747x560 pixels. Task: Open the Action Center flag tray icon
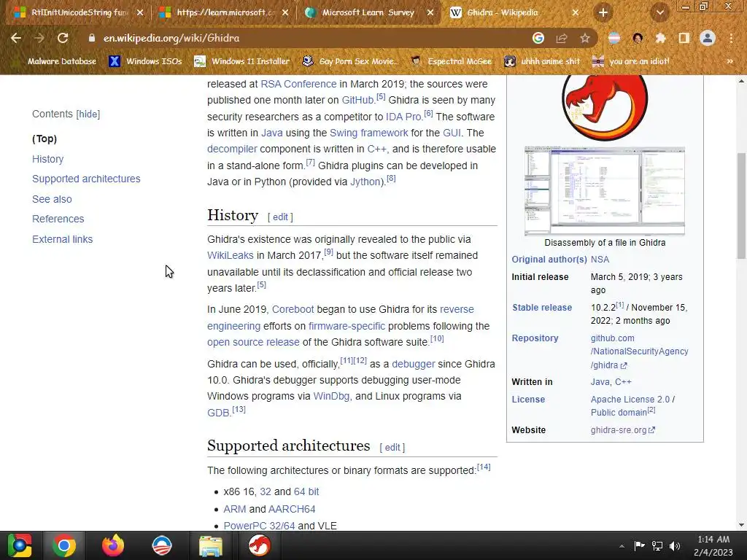tap(639, 546)
